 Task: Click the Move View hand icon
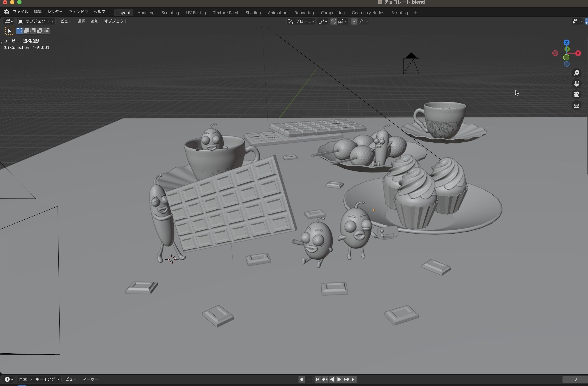(x=577, y=84)
